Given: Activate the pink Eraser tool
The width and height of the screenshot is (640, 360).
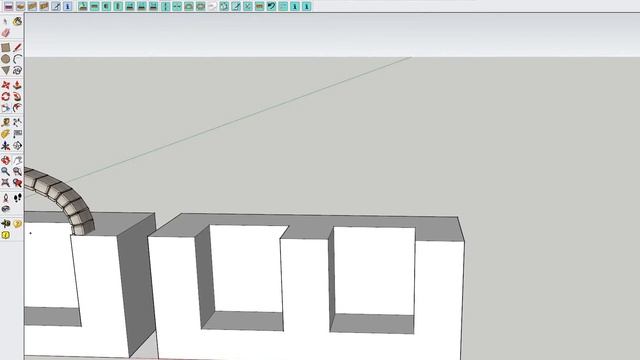Looking at the screenshot, I should click(5, 33).
